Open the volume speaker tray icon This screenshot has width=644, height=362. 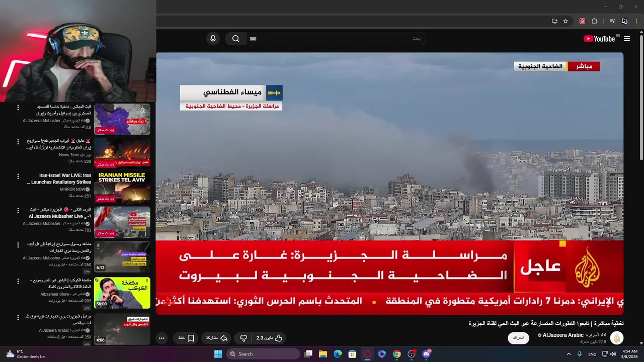click(613, 354)
